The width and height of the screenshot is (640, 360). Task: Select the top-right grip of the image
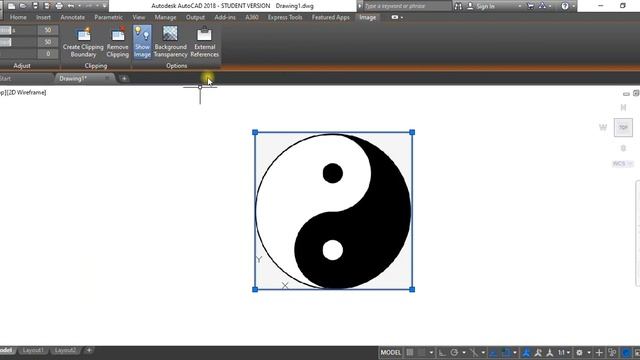(x=412, y=132)
